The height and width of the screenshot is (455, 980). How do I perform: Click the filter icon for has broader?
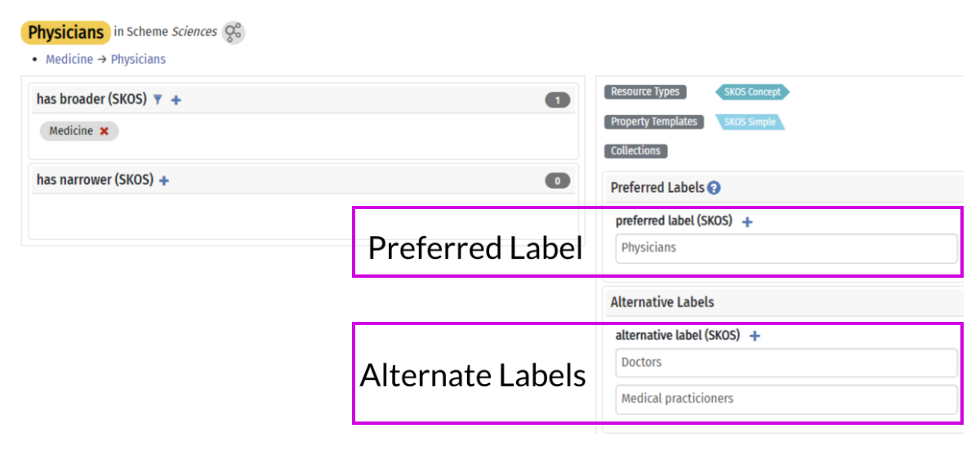[158, 100]
